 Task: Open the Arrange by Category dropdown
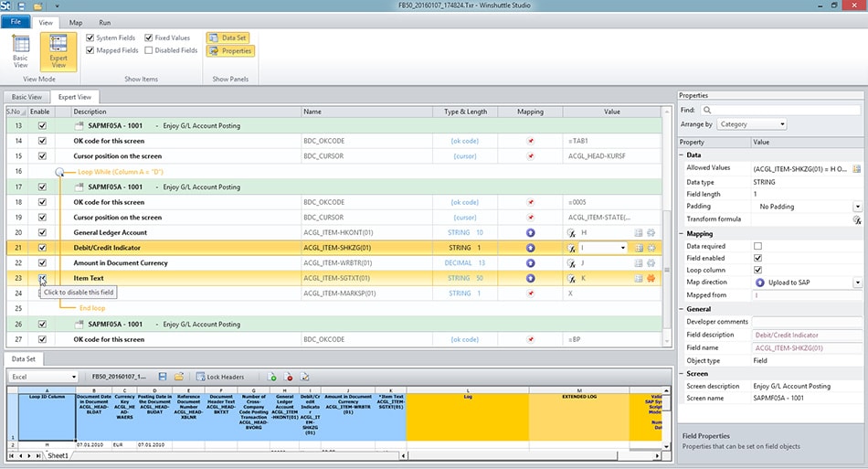[x=751, y=124]
